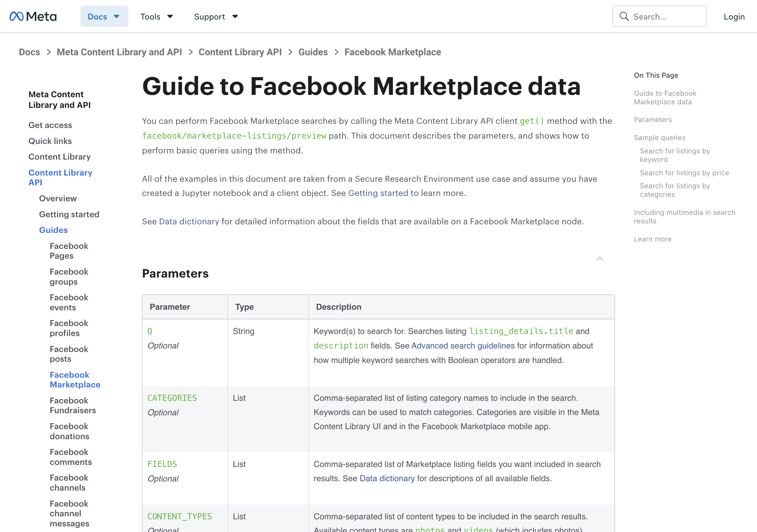Open Facebook Fundraisers guide
The width and height of the screenshot is (757, 532).
(x=73, y=406)
